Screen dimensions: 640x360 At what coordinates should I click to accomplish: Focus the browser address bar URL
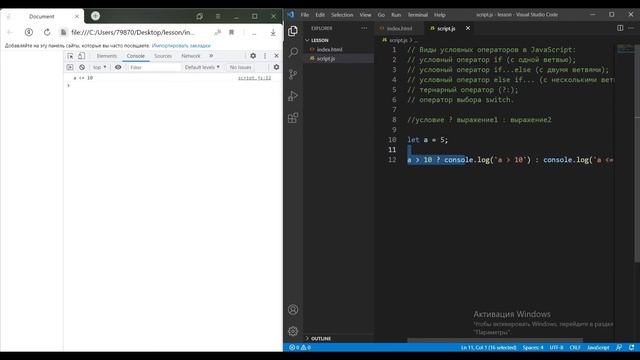133,32
